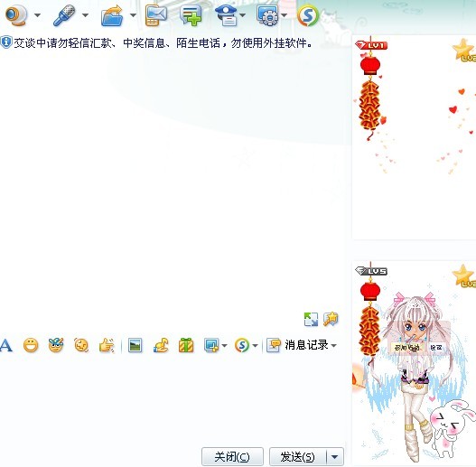The width and height of the screenshot is (476, 467).
Task: Click the magic emoticon icon with glasses
Action: [x=56, y=345]
